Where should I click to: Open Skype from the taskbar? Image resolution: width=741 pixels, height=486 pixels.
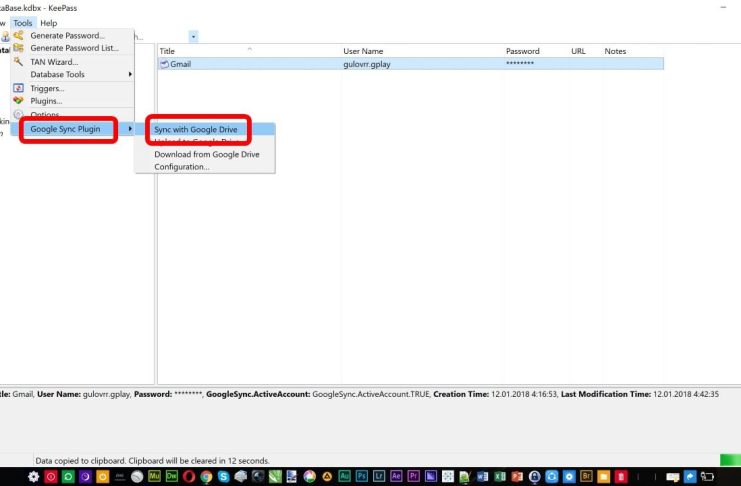224,477
